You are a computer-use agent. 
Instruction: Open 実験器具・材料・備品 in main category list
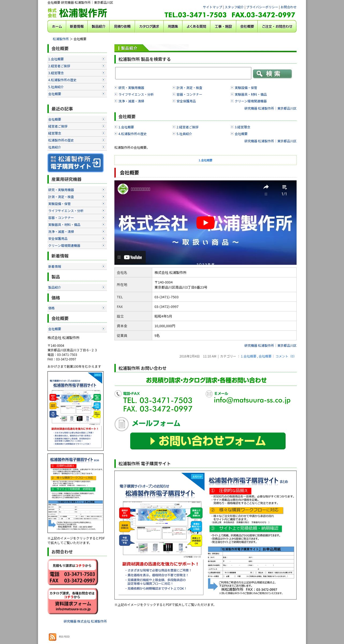point(251,94)
